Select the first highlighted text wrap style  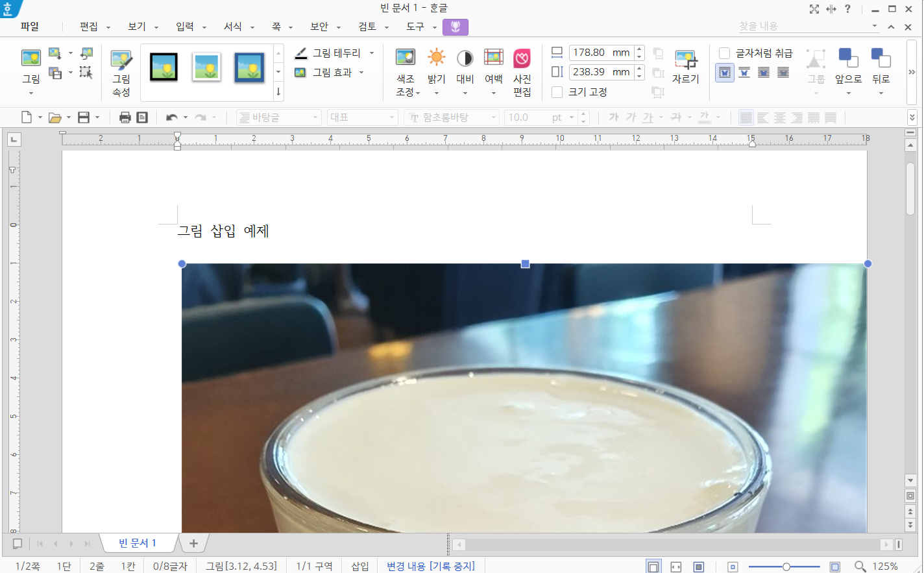725,73
